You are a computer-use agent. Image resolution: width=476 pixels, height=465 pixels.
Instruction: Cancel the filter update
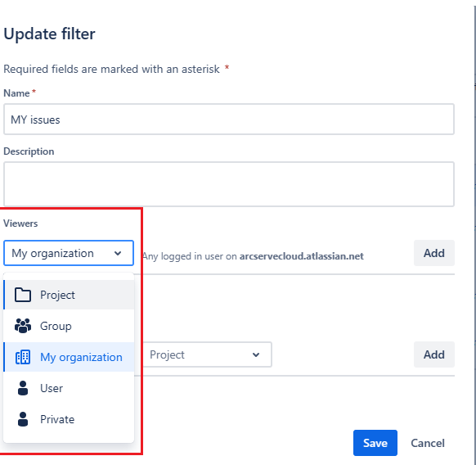tap(428, 443)
